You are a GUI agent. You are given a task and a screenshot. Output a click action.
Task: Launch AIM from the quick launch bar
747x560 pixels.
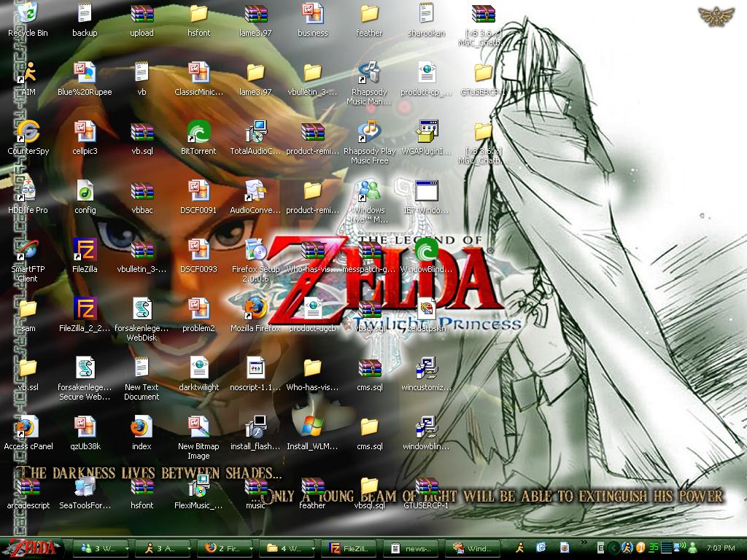click(x=520, y=548)
